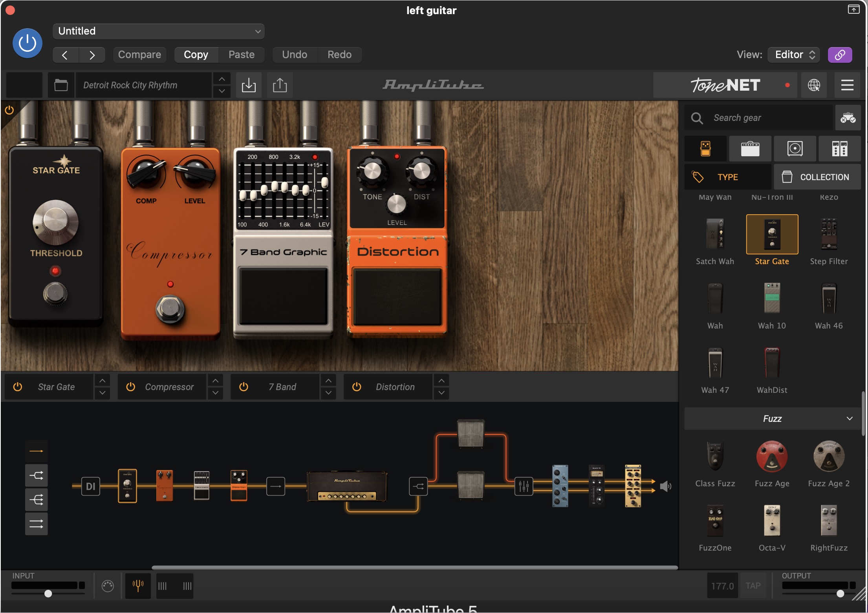The width and height of the screenshot is (868, 613).
Task: Click 7 Band slot up arrow
Action: point(328,381)
